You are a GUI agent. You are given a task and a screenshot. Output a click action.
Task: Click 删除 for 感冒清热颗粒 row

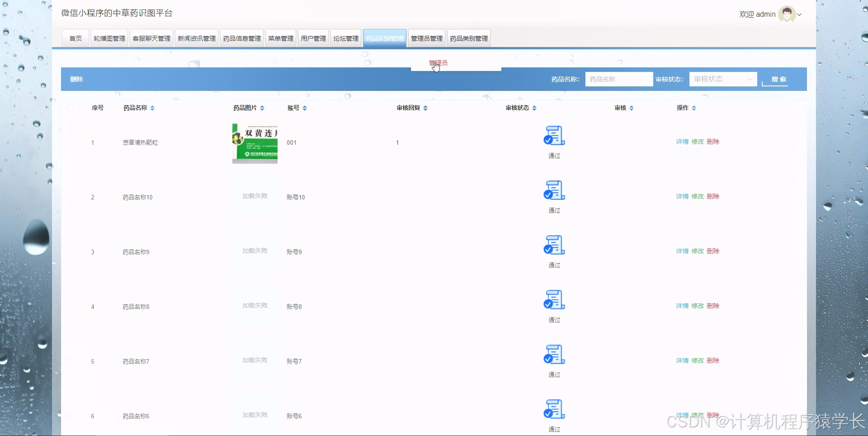point(713,142)
